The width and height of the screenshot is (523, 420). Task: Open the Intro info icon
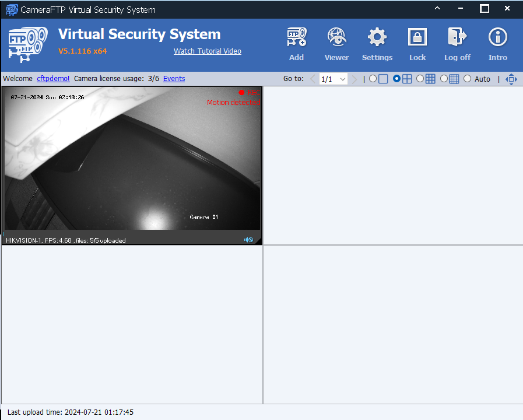tap(498, 38)
